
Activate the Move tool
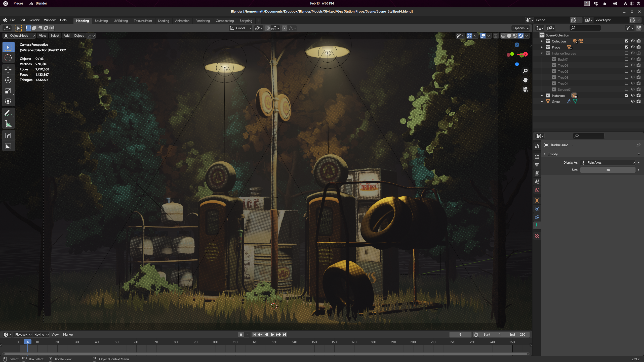(8, 70)
